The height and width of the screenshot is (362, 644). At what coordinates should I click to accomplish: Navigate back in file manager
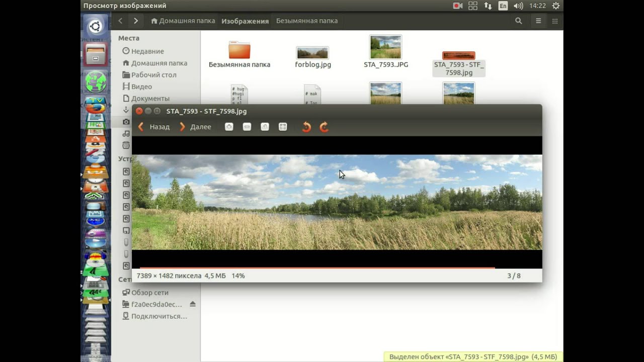[120, 21]
